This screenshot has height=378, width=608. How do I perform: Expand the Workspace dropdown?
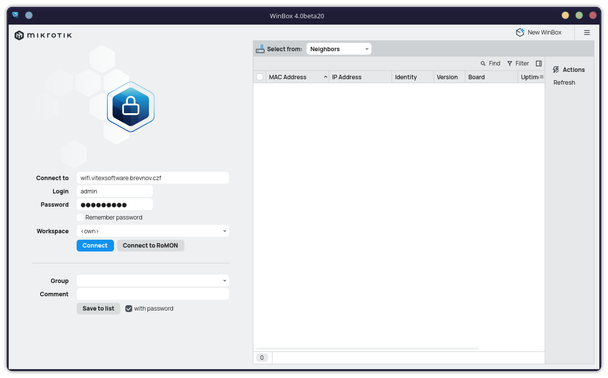(152, 231)
